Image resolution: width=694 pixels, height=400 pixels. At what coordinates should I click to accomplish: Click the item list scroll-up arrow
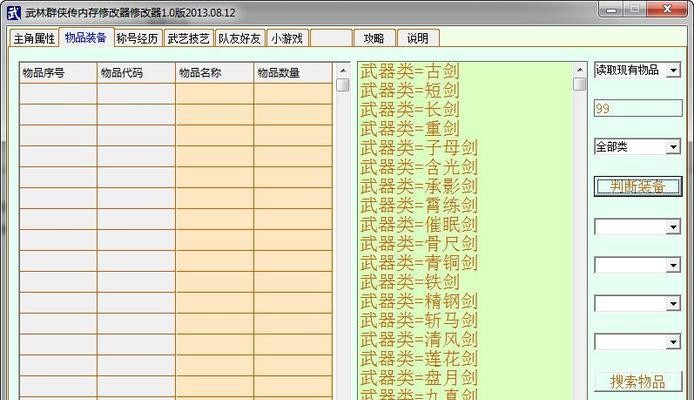pos(580,69)
